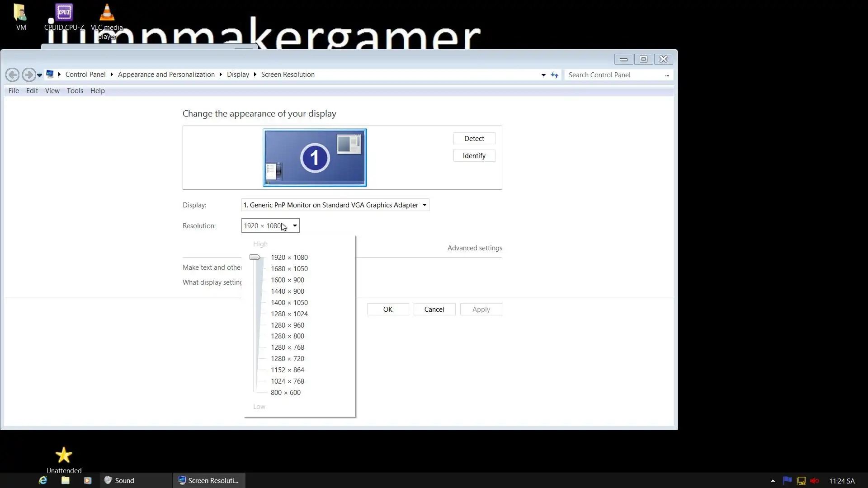868x488 pixels.
Task: Open Advanced settings link
Action: pos(475,248)
